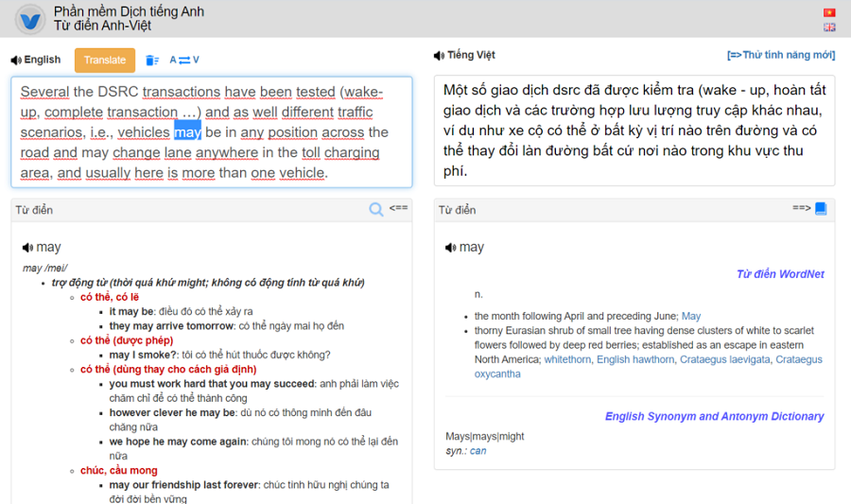Play audio for Tiếng Việt translation
The height and width of the screenshot is (504, 851).
pyautogui.click(x=440, y=56)
